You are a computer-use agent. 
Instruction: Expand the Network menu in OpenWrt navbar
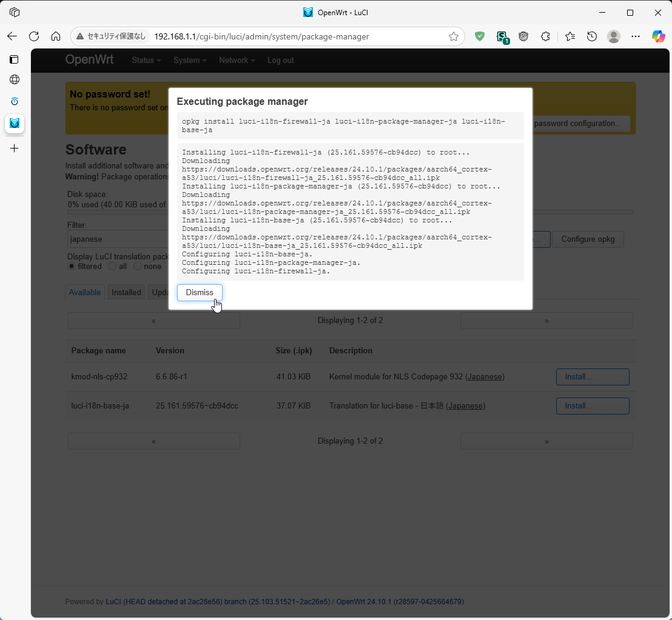[237, 61]
